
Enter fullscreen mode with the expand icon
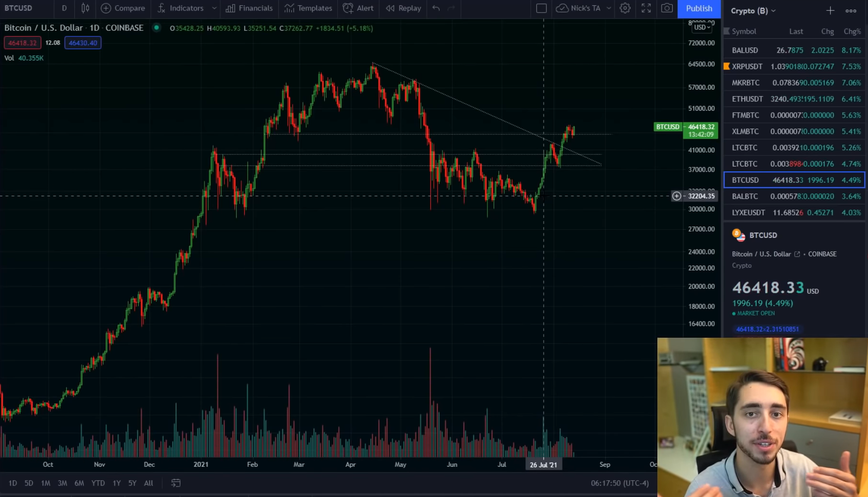[646, 8]
